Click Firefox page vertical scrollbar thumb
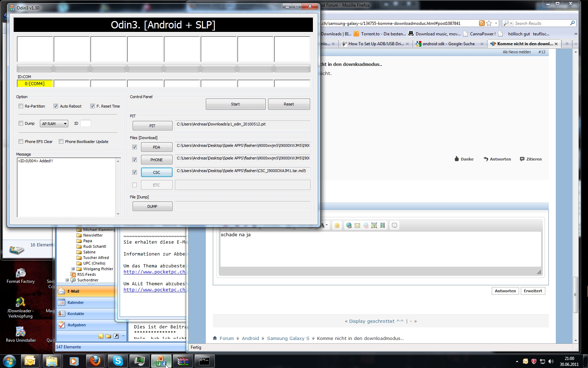This screenshot has width=588, height=368. pyautogui.click(x=575, y=295)
